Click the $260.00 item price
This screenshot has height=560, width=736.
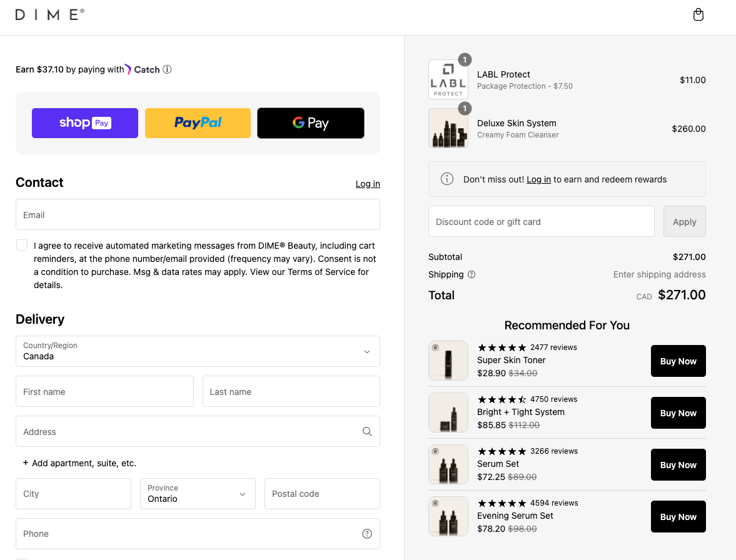[688, 129]
